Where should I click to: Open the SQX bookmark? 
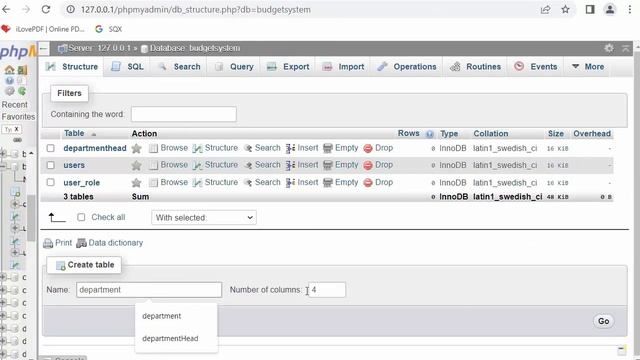[x=109, y=29]
